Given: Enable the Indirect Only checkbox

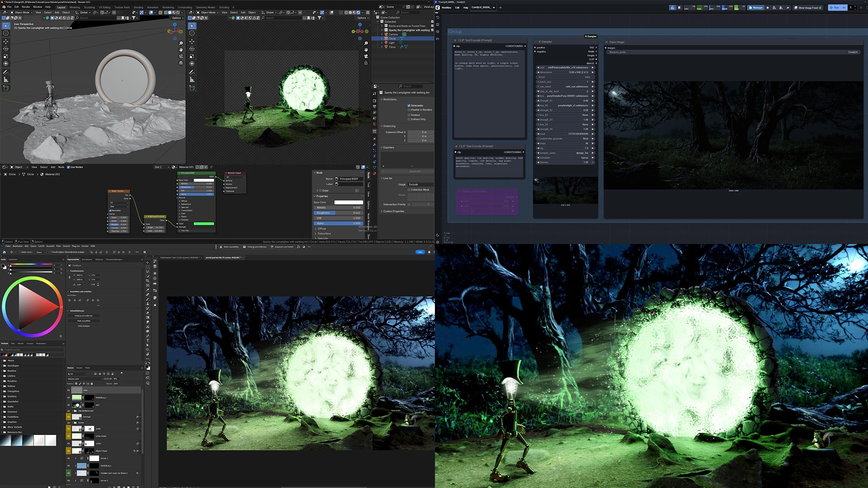Looking at the screenshot, I should (x=409, y=119).
